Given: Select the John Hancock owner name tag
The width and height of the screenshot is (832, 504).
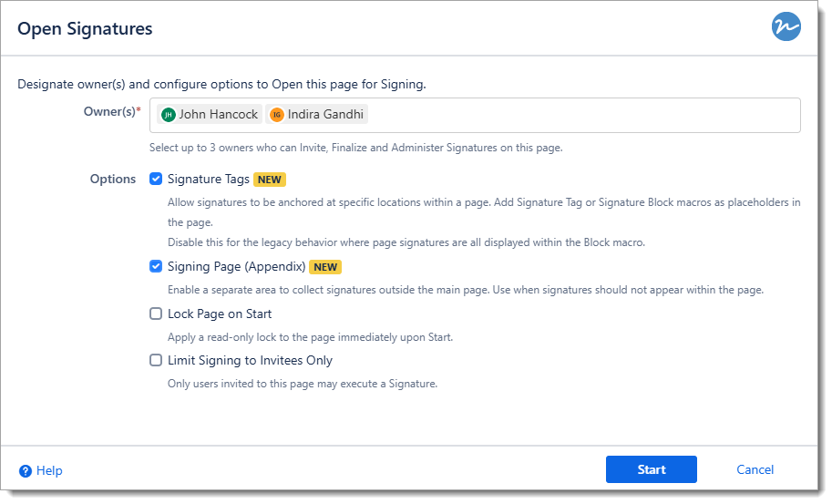Looking at the screenshot, I should (218, 115).
